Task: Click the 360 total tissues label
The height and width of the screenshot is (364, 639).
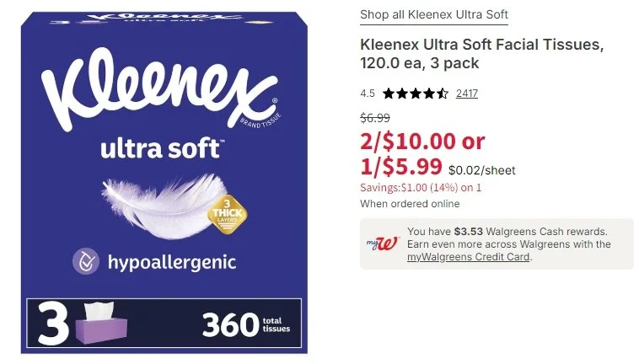Action: pyautogui.click(x=246, y=324)
